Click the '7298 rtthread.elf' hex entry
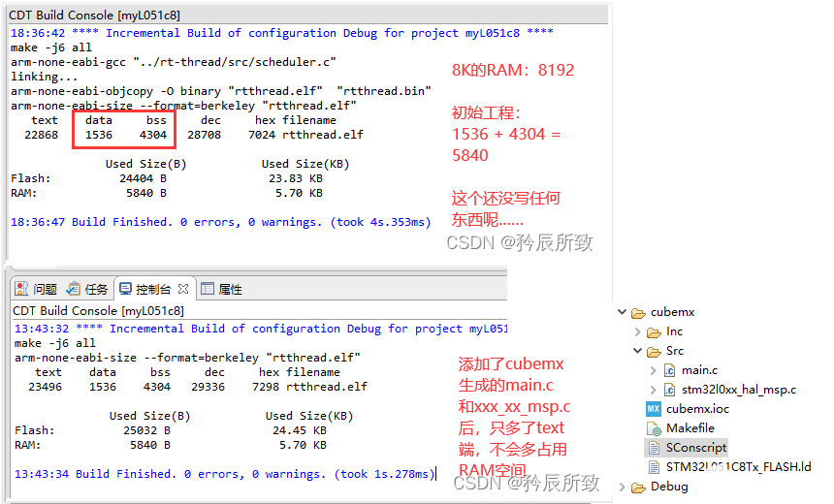 (309, 387)
